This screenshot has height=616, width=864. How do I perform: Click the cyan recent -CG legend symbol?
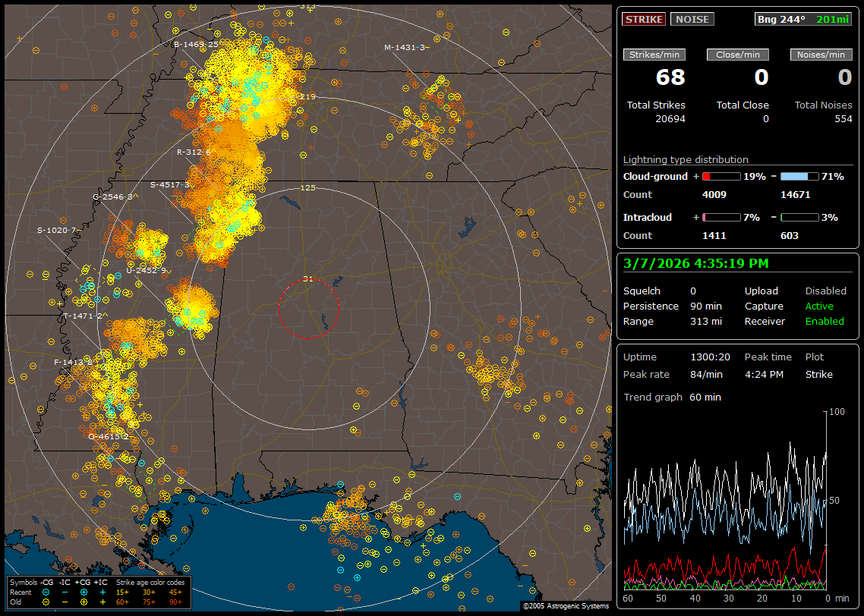click(x=46, y=592)
